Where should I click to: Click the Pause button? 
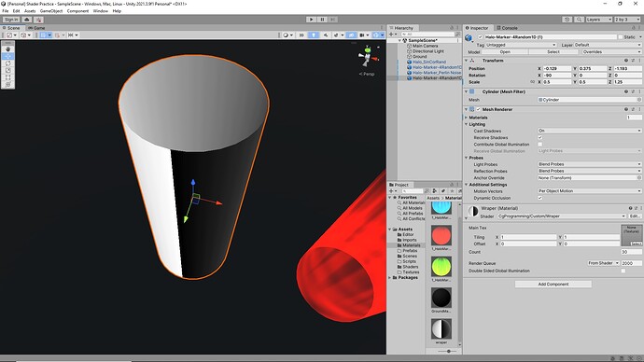pos(322,20)
